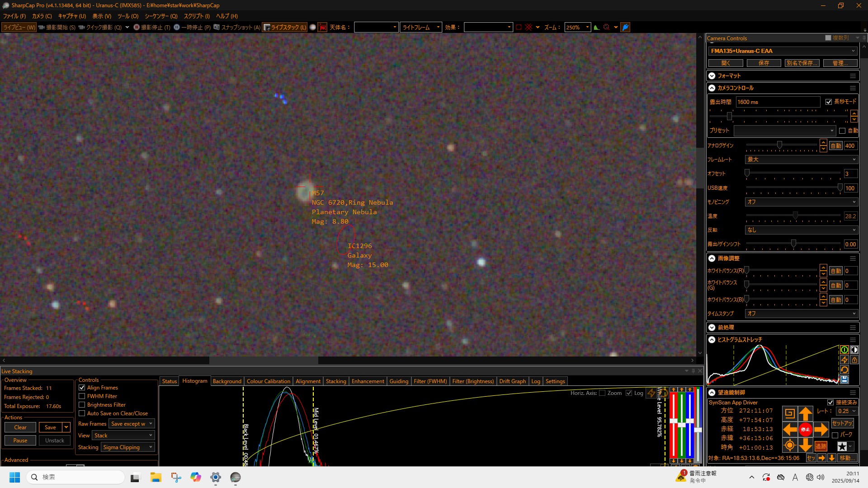Image resolution: width=868 pixels, height=488 pixels.
Task: Open the Stacking Sigma Clipping dropdown
Action: coord(128,447)
